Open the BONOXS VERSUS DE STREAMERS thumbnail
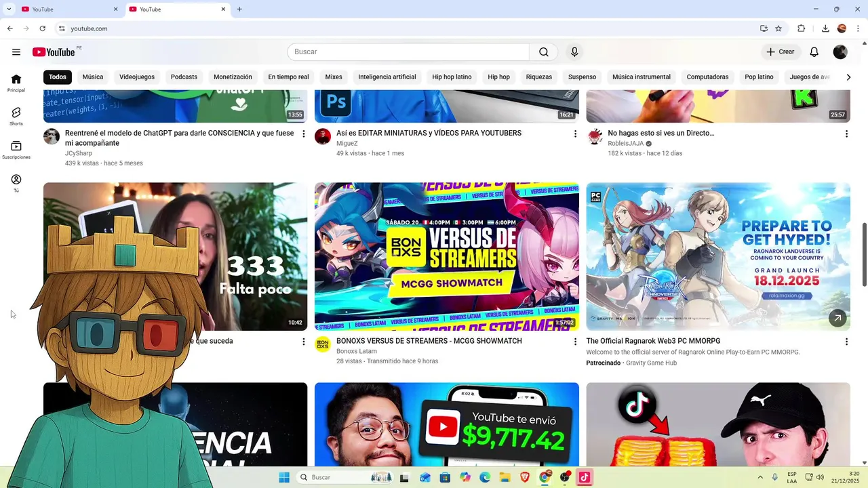 (x=447, y=256)
